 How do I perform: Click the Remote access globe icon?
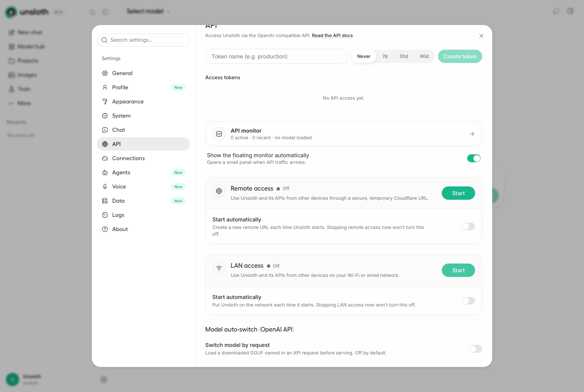[219, 191]
